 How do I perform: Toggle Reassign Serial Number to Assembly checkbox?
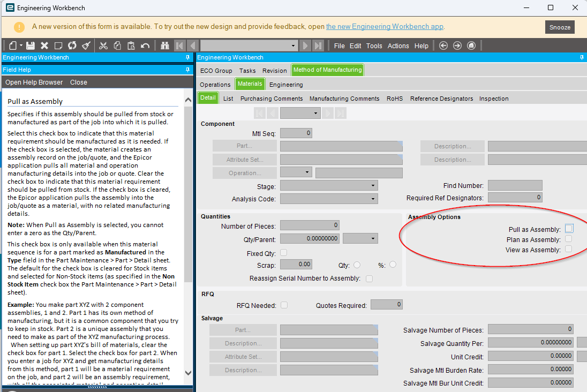[369, 278]
